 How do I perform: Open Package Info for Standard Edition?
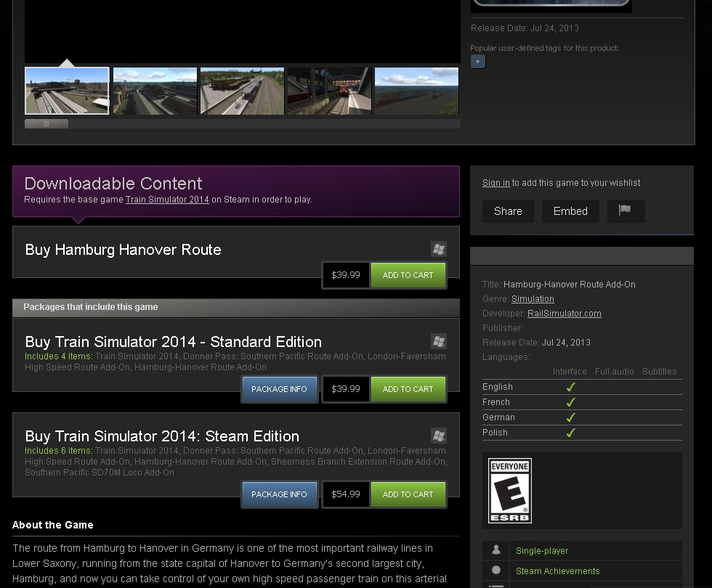point(279,389)
